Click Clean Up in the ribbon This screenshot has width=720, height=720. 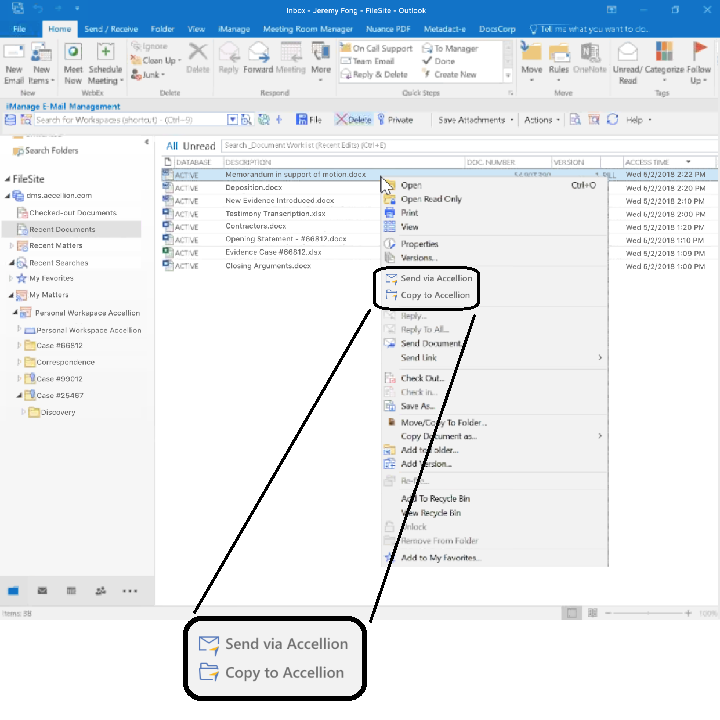click(x=156, y=60)
